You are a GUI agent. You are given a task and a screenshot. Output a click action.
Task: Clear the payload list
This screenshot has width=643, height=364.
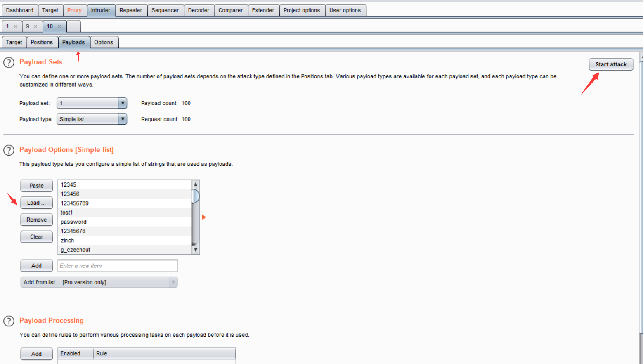coord(36,237)
